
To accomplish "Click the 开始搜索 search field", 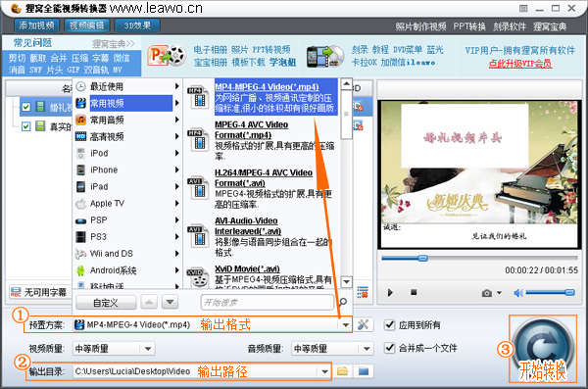I will pos(268,303).
